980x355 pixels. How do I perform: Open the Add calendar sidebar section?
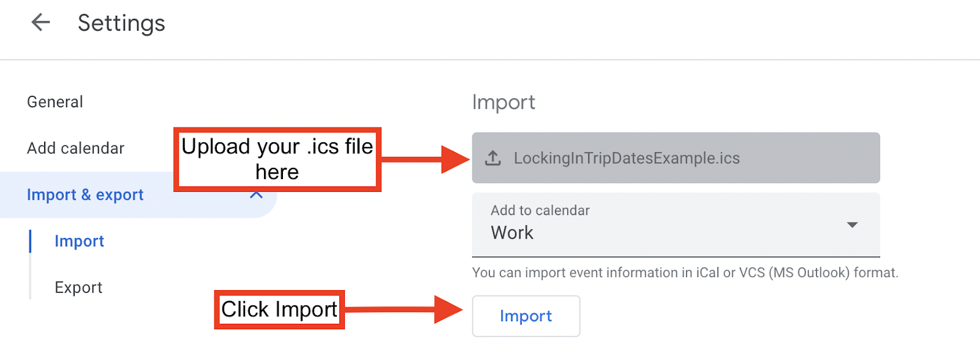tap(75, 148)
